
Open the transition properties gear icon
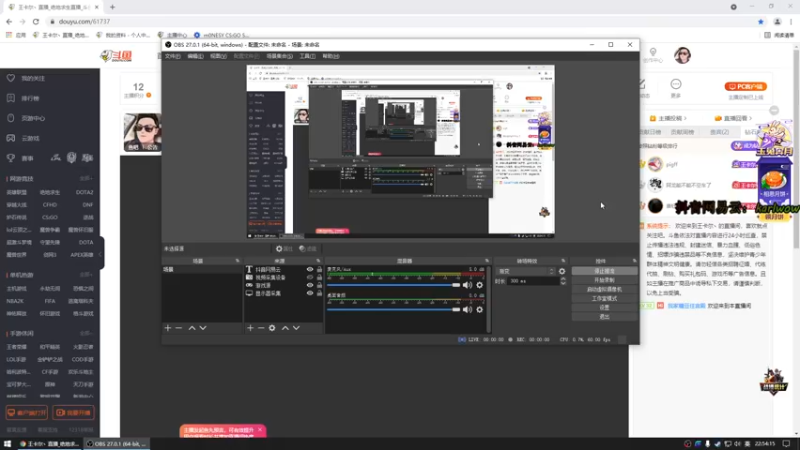point(562,271)
